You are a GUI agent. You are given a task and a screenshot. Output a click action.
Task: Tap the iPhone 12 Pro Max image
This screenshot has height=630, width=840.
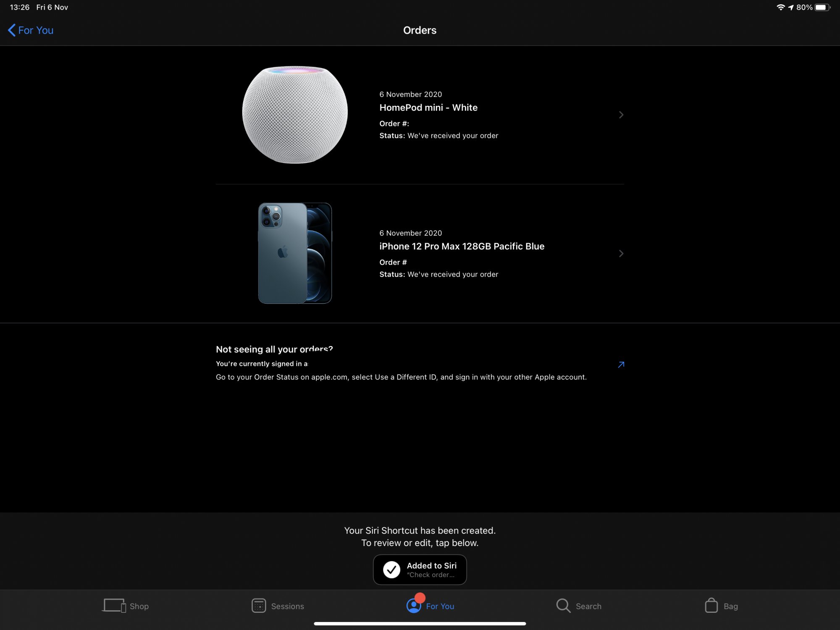tap(295, 253)
